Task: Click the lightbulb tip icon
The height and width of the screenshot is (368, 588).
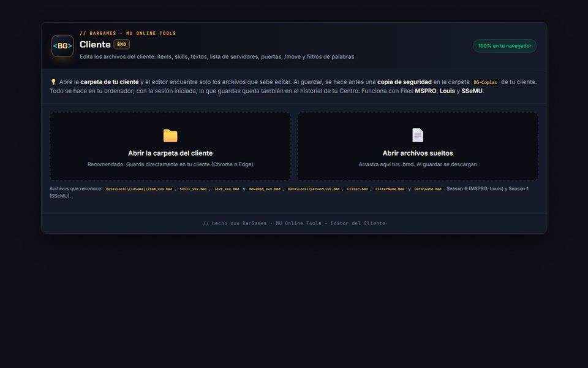Action: [x=53, y=82]
